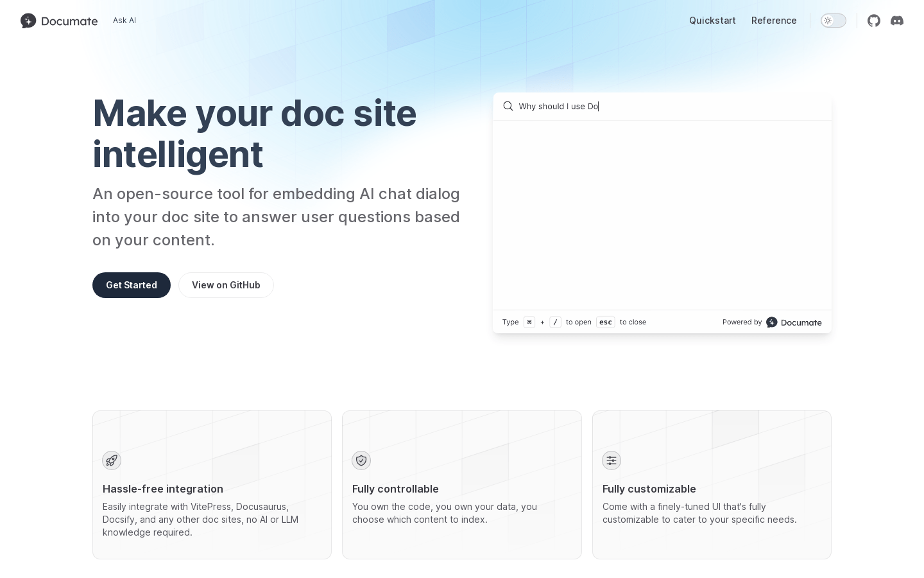The image size is (924, 578).
Task: Click the search magnifier icon in chat dialog
Action: click(508, 106)
